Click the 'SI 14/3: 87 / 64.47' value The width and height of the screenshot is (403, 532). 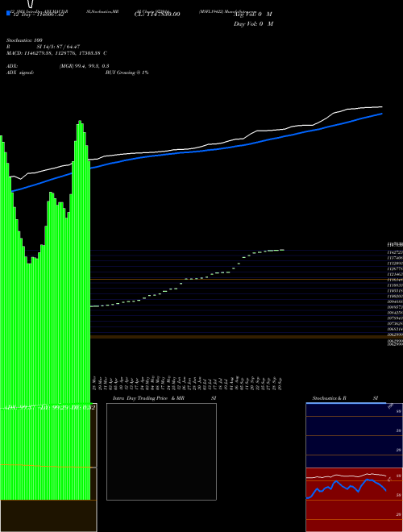58,47
